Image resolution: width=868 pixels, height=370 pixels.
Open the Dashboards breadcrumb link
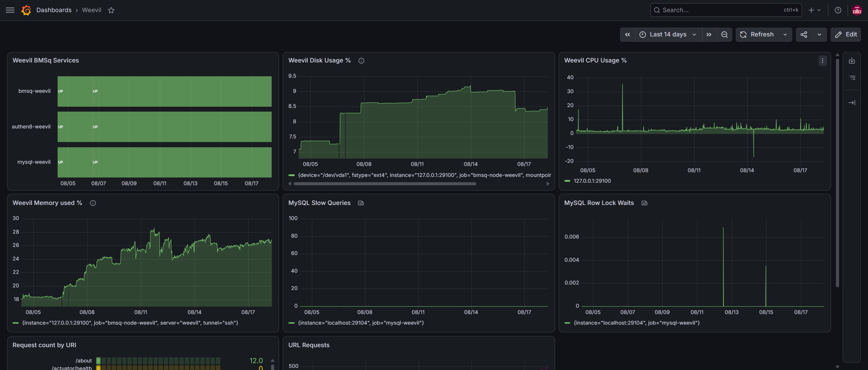pos(54,10)
